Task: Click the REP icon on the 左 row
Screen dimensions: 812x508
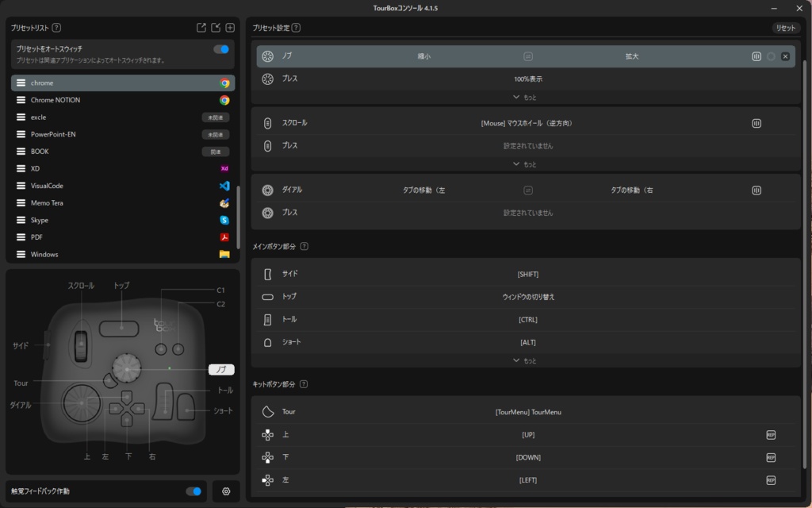Action: pyautogui.click(x=771, y=480)
